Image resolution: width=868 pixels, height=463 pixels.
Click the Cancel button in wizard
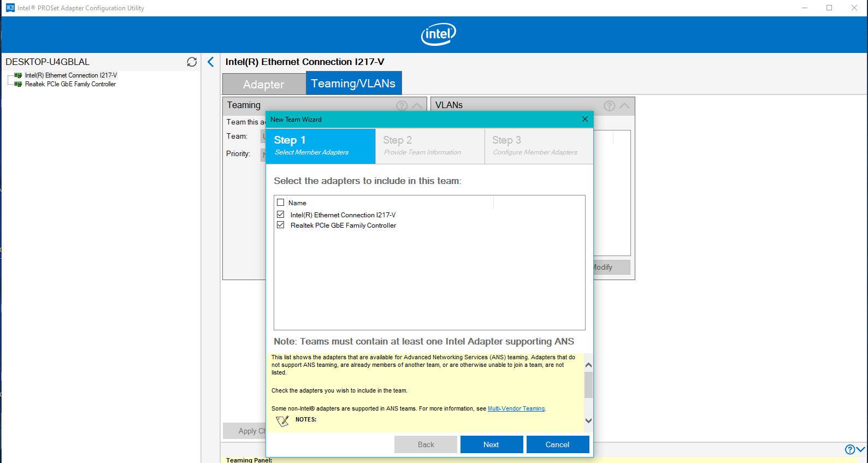(x=558, y=444)
